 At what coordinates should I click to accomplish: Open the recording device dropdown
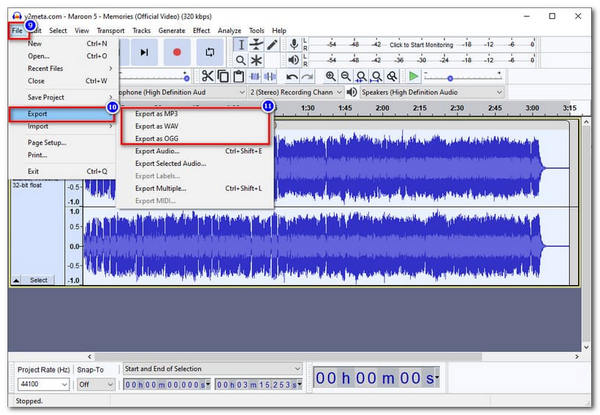[x=182, y=92]
